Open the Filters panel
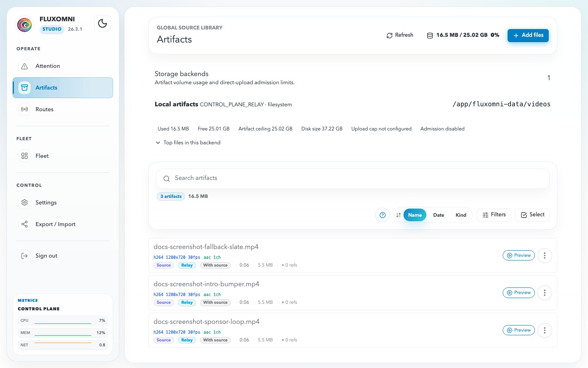 (494, 215)
